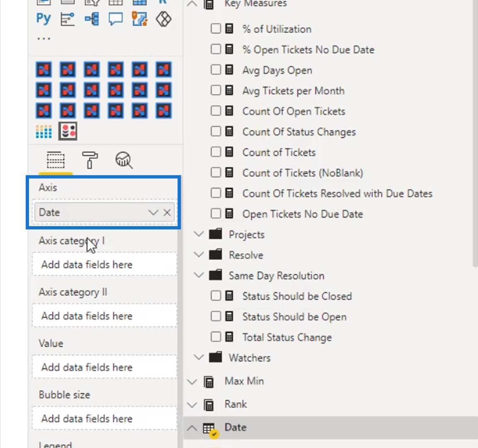
Task: Click the Axis category I data field well
Action: pyautogui.click(x=105, y=265)
